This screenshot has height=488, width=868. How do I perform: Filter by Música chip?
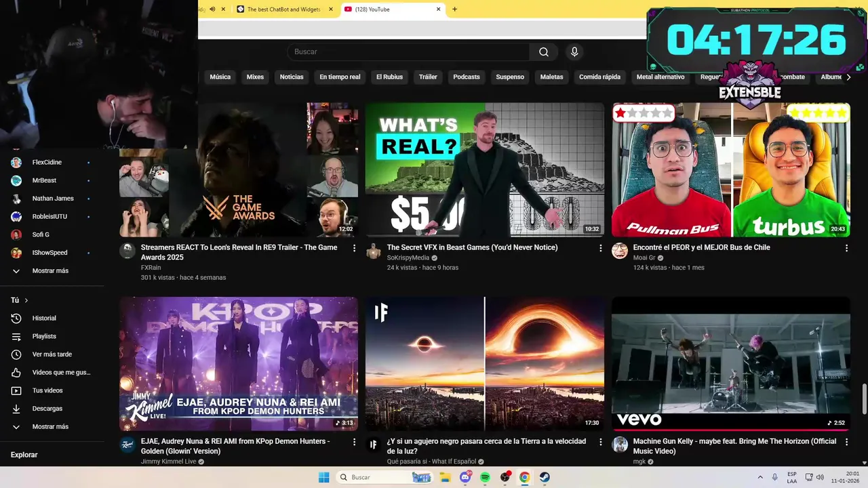point(220,77)
